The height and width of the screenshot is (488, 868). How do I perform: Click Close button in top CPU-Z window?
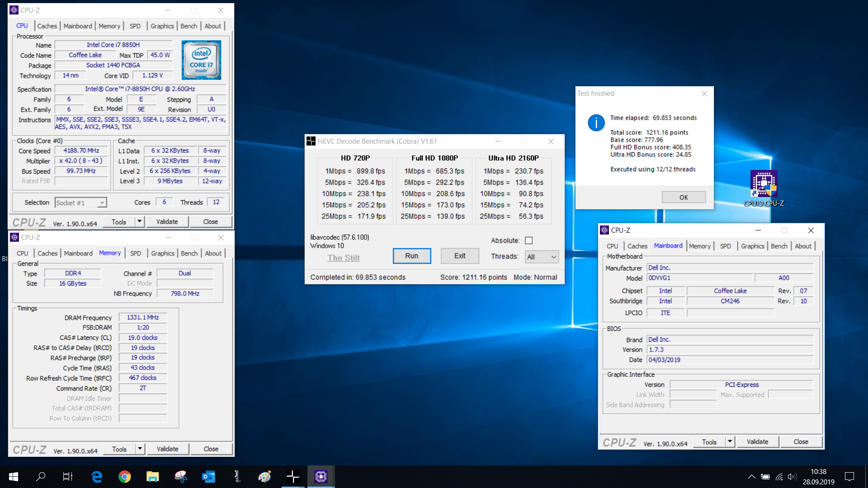coord(211,221)
